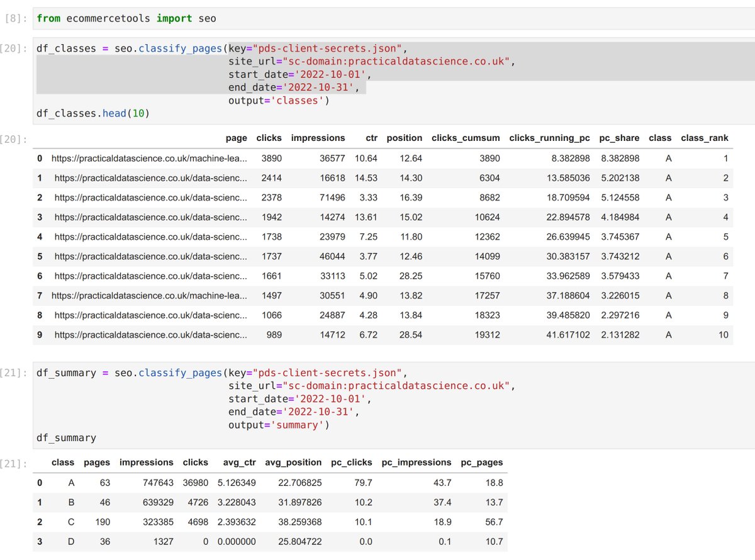
Task: Select clicks value 989
Action: [274, 334]
